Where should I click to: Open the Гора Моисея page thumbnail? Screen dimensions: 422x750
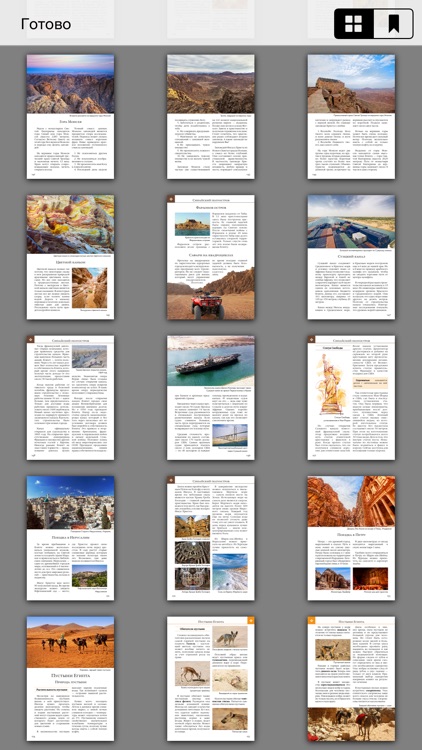[70, 117]
